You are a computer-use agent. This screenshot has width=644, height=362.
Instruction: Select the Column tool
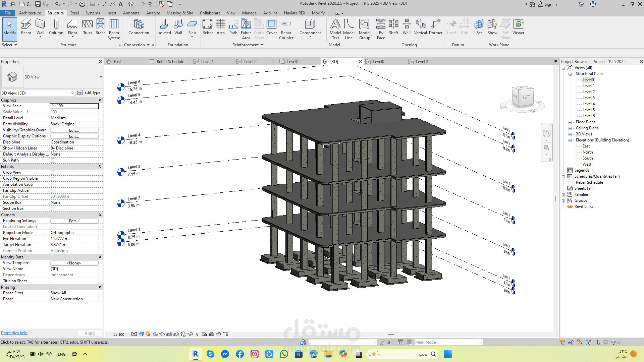56,27
